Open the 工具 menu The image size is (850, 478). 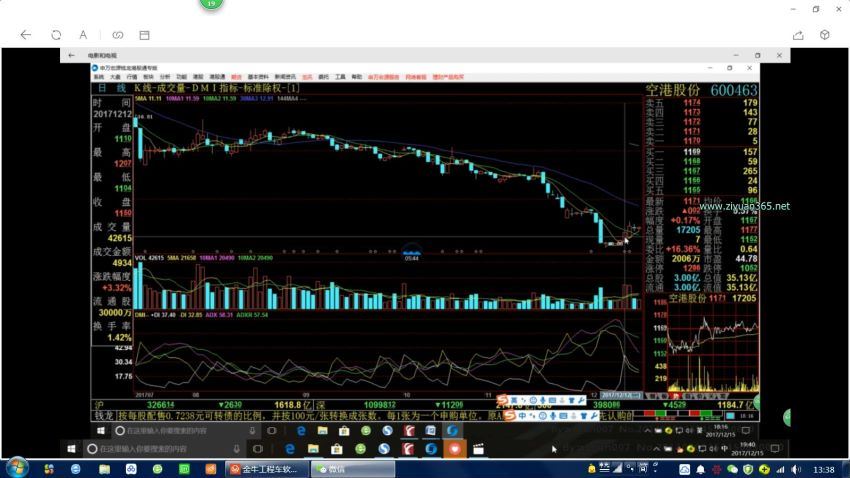[x=340, y=77]
